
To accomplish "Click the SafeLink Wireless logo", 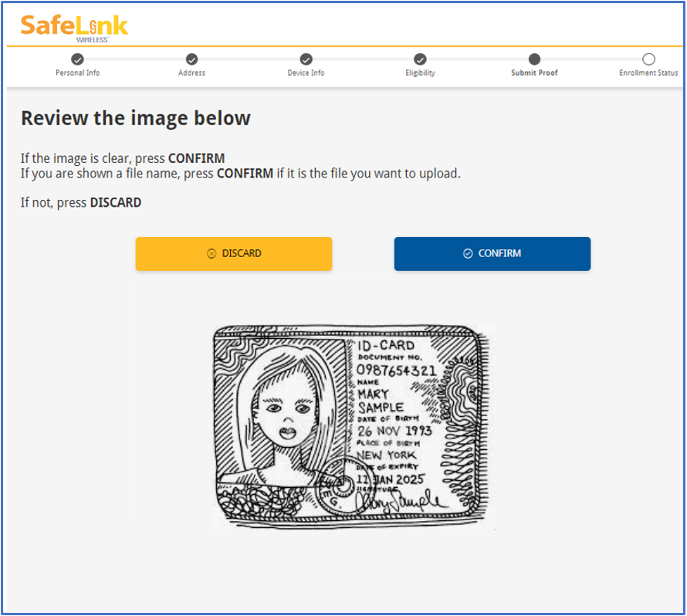I will pyautogui.click(x=74, y=29).
